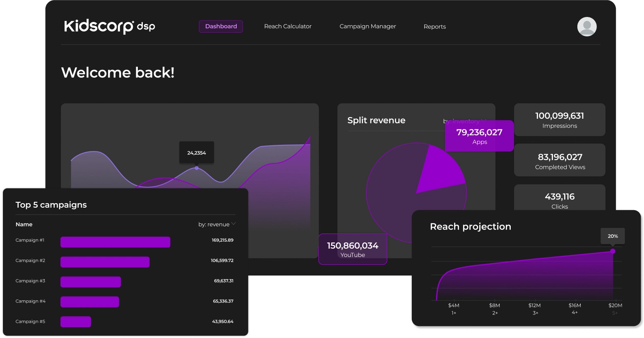644x338 pixels.
Task: Select the Campaign #3 label
Action: (x=30, y=281)
